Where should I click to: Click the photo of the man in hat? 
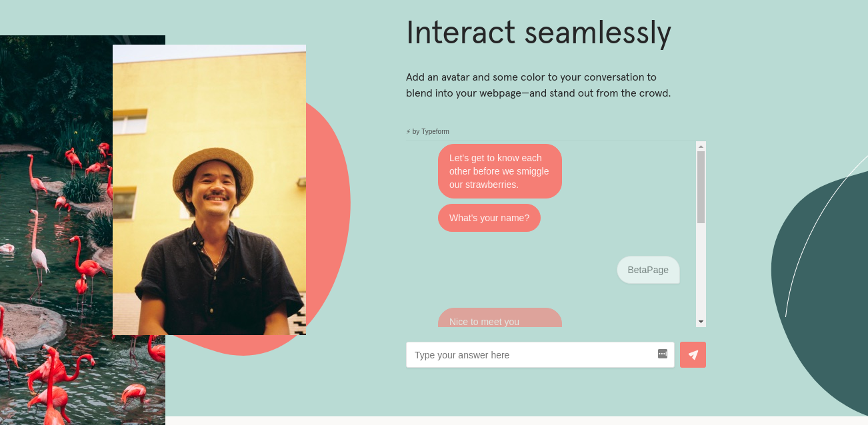(x=209, y=190)
